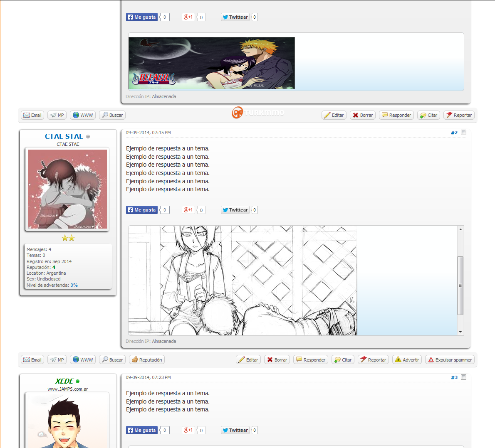Screen dimensions: 495x448
Task: Tick checkbox of post #2
Action: point(463,133)
